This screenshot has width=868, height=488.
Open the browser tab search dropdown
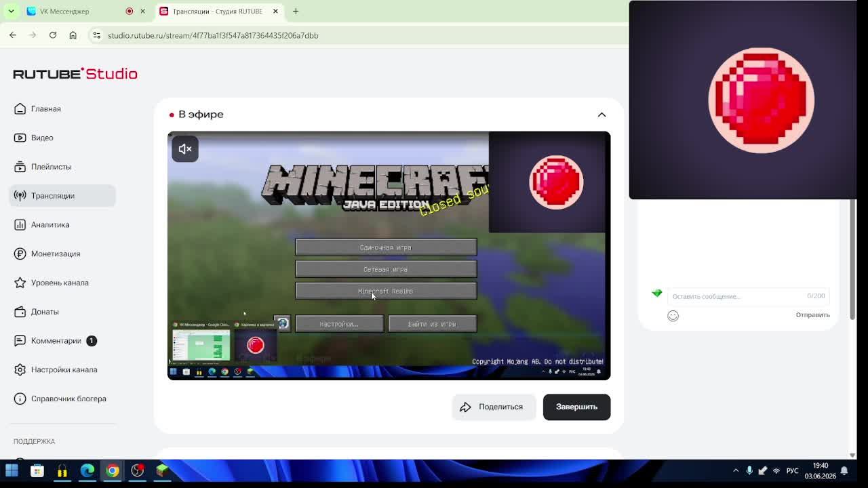coord(11,12)
